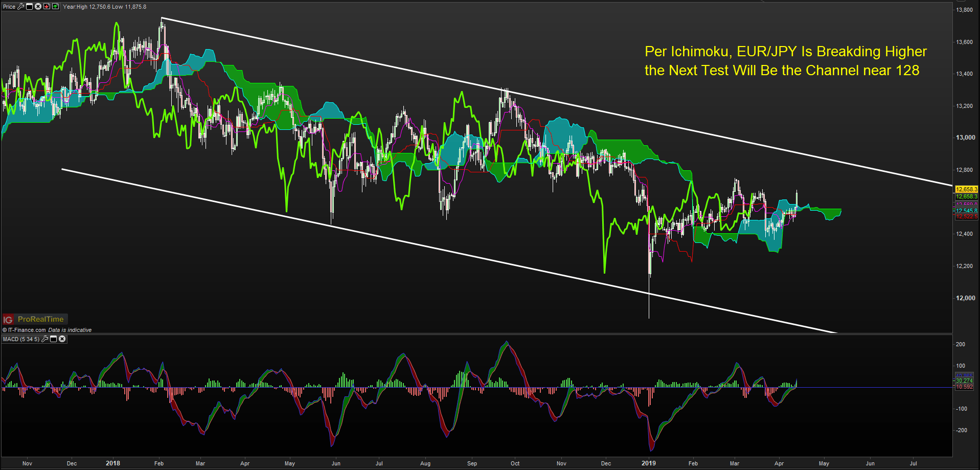
Task: Click the green 12,658.3 price tag
Action: click(x=966, y=196)
